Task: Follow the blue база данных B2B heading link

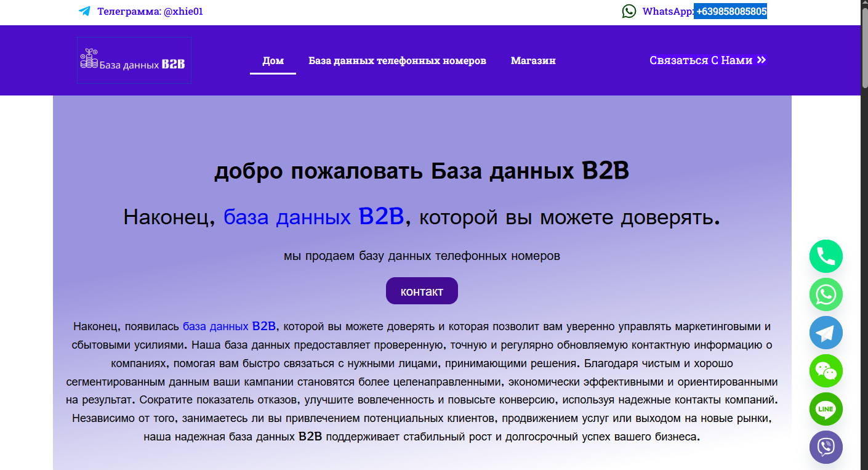Action: pyautogui.click(x=313, y=217)
